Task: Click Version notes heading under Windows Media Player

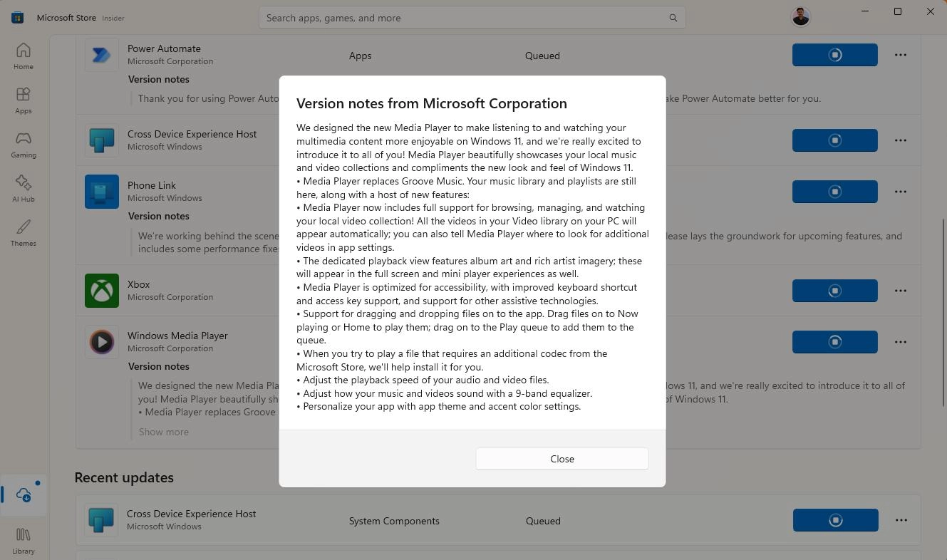Action: click(x=159, y=366)
